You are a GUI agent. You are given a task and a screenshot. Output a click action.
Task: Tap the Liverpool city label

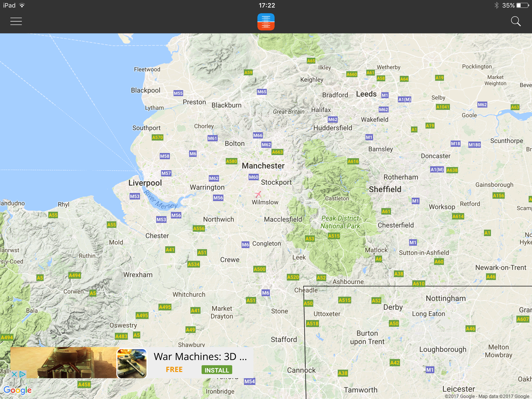point(145,183)
